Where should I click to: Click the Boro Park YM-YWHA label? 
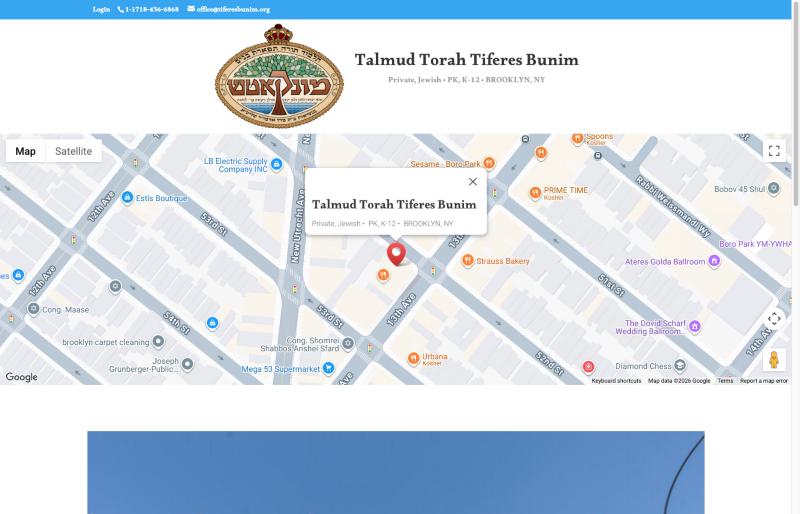pos(755,244)
